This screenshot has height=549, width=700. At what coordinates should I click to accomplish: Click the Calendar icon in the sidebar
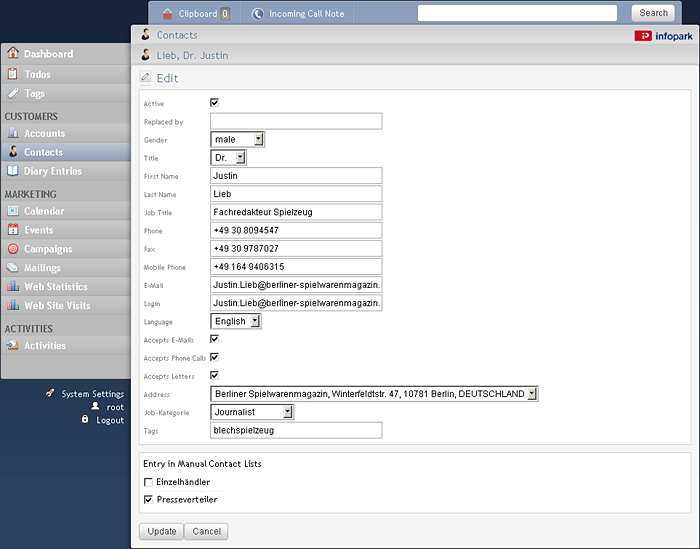click(13, 211)
